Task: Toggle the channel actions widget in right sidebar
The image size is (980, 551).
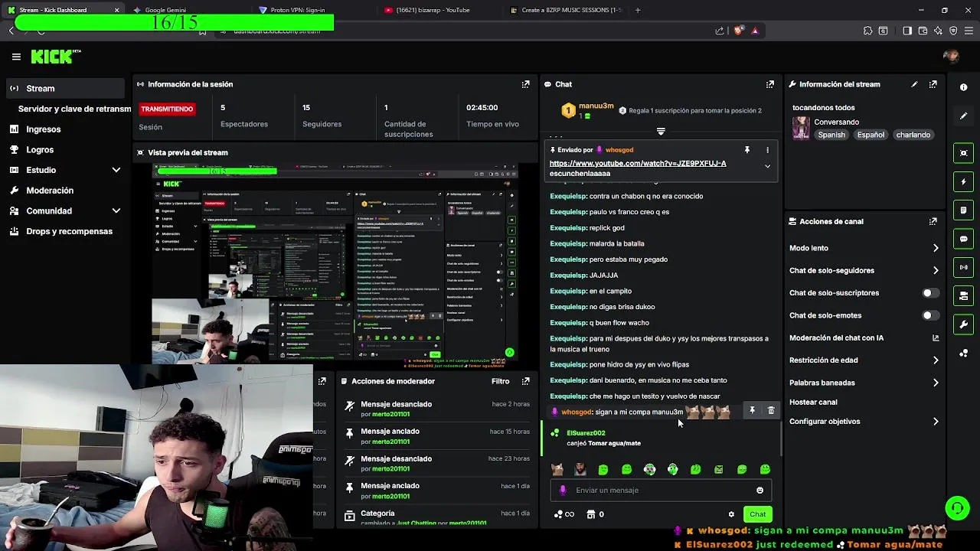Action: pos(963,296)
